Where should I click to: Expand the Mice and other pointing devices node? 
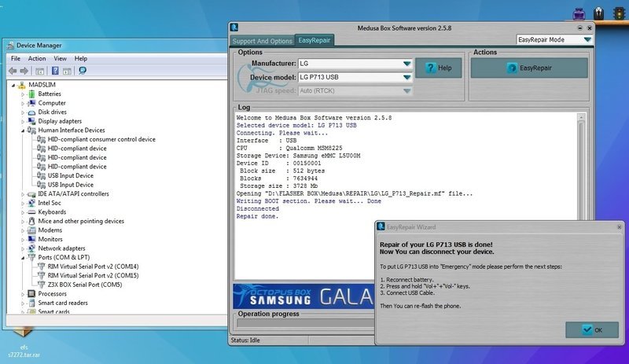pyautogui.click(x=23, y=222)
